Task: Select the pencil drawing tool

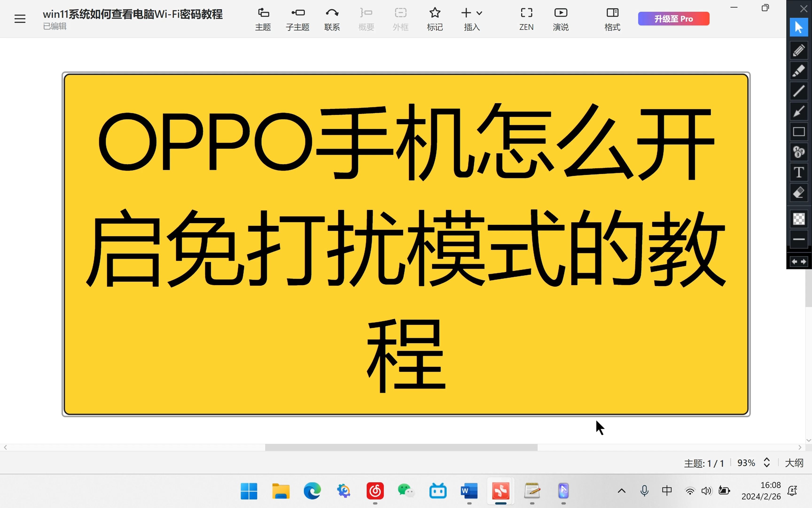Action: click(x=799, y=50)
